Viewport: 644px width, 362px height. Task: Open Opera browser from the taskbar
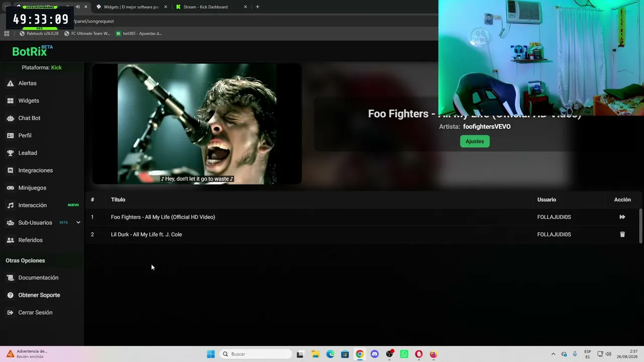419,354
